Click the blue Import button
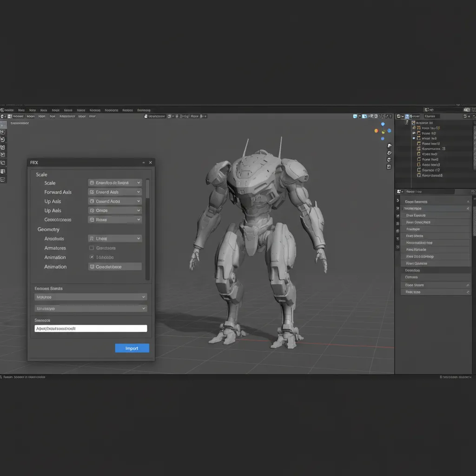This screenshot has width=476, height=476. point(132,348)
